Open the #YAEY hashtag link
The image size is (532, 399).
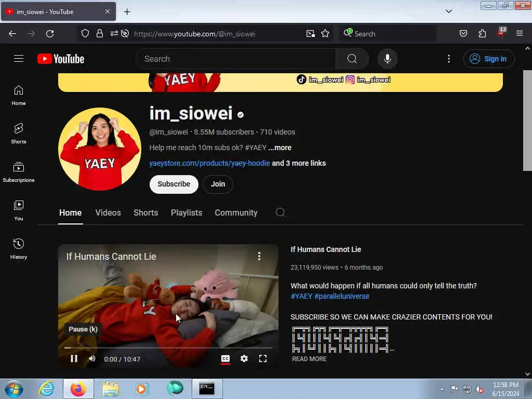point(301,296)
